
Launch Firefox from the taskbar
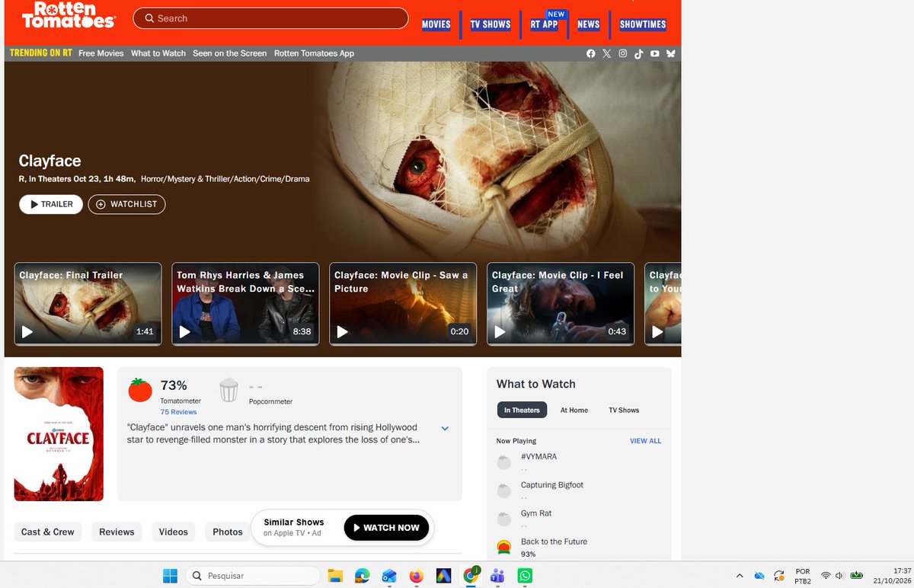coord(417,576)
